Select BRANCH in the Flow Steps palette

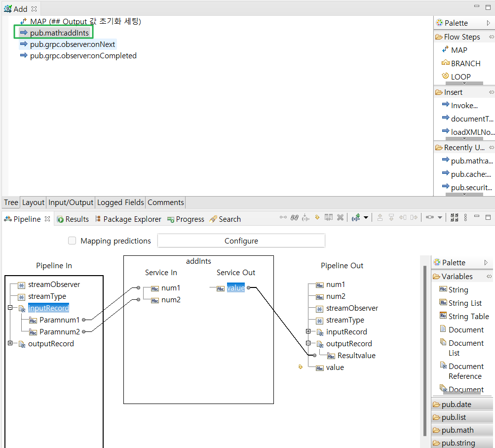pos(465,63)
